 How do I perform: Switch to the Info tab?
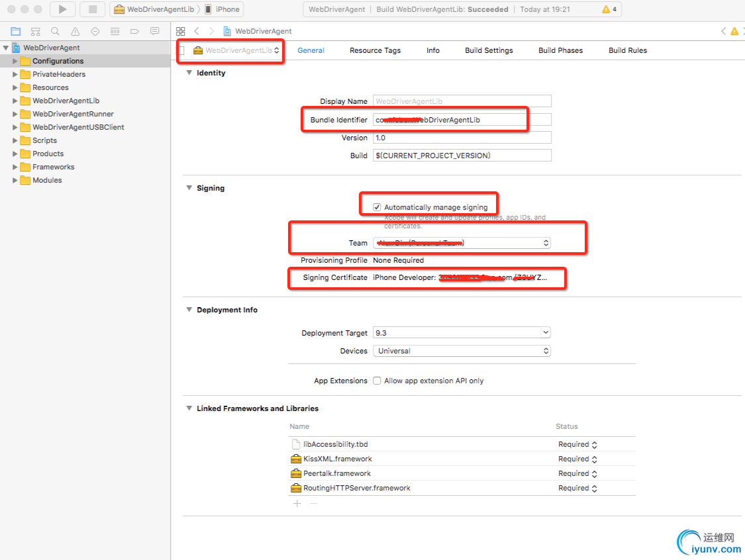point(433,50)
